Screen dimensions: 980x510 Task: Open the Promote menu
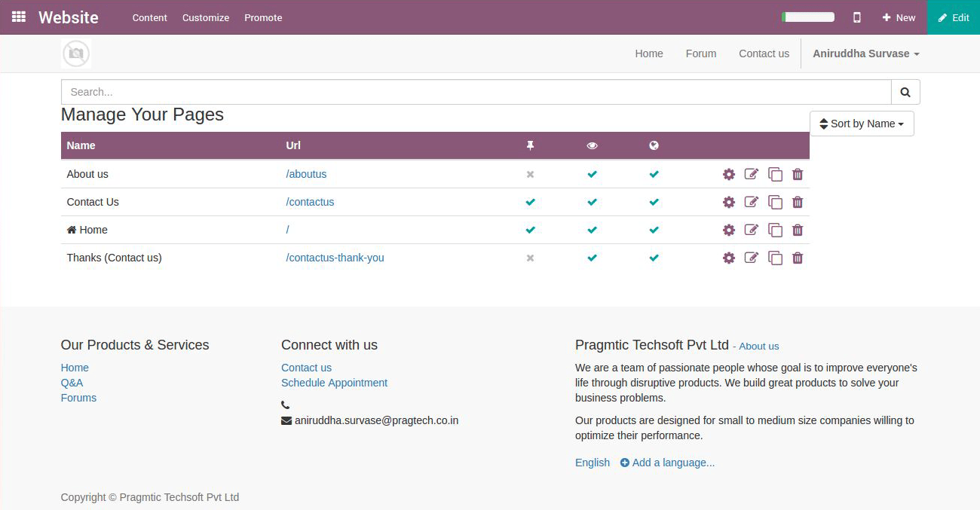[x=263, y=17]
